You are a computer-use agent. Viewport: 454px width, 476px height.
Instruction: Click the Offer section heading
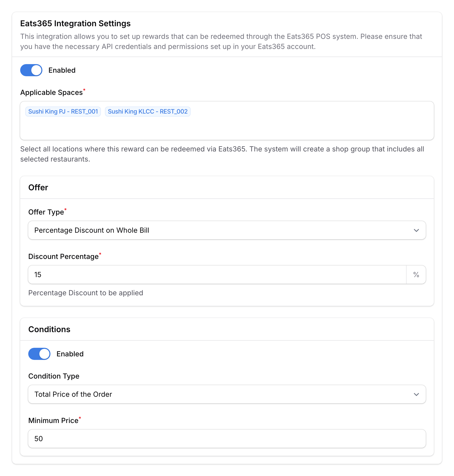point(38,188)
